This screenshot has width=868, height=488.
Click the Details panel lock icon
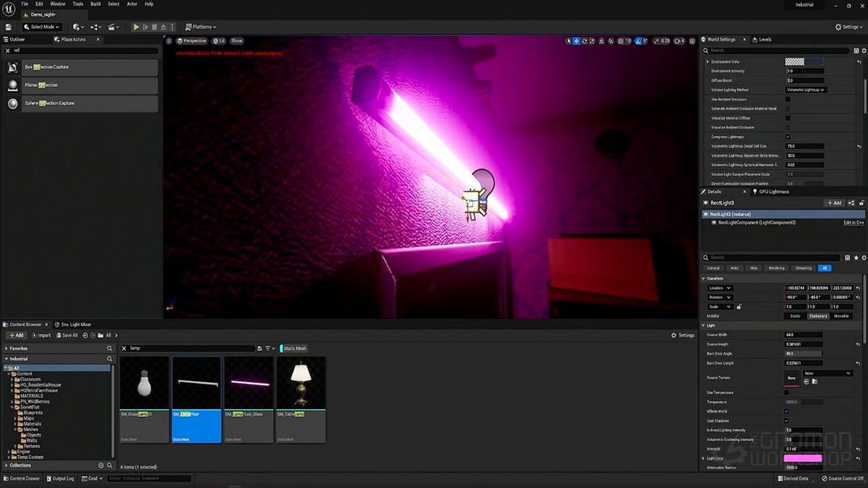(x=863, y=203)
